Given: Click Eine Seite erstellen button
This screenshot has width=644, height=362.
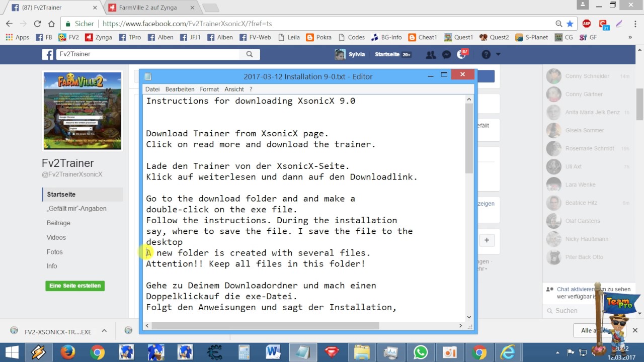Looking at the screenshot, I should 75,286.
